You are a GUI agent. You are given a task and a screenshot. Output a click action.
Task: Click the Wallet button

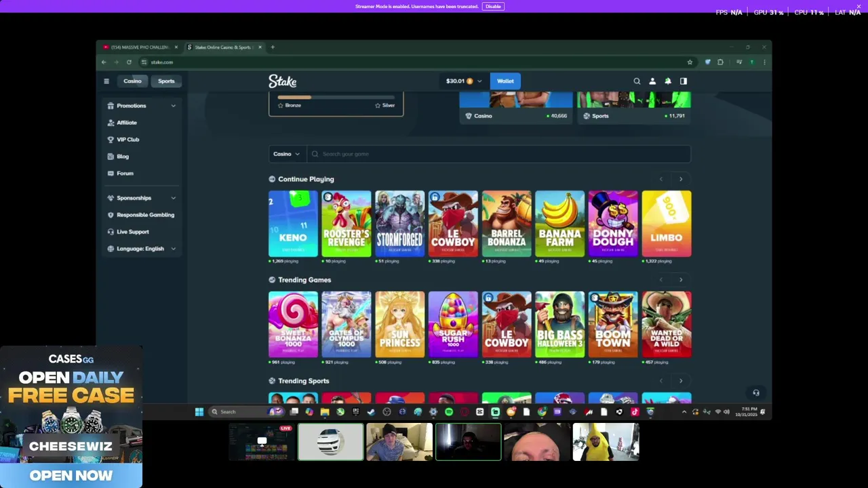pyautogui.click(x=505, y=81)
